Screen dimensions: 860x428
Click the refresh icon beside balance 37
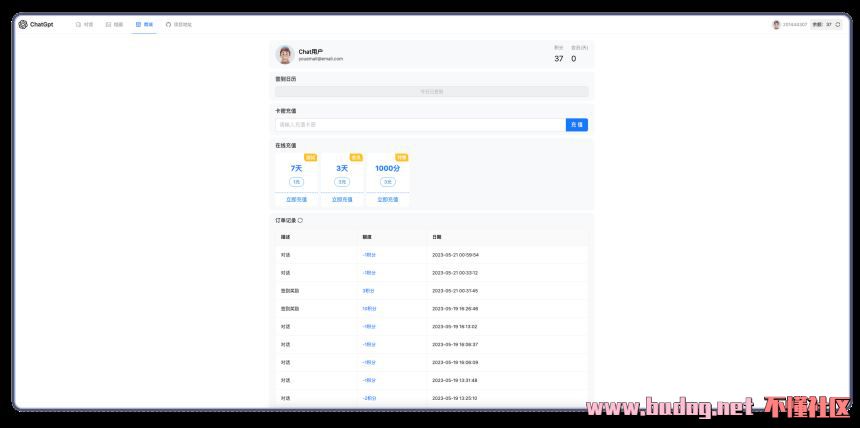tap(838, 25)
